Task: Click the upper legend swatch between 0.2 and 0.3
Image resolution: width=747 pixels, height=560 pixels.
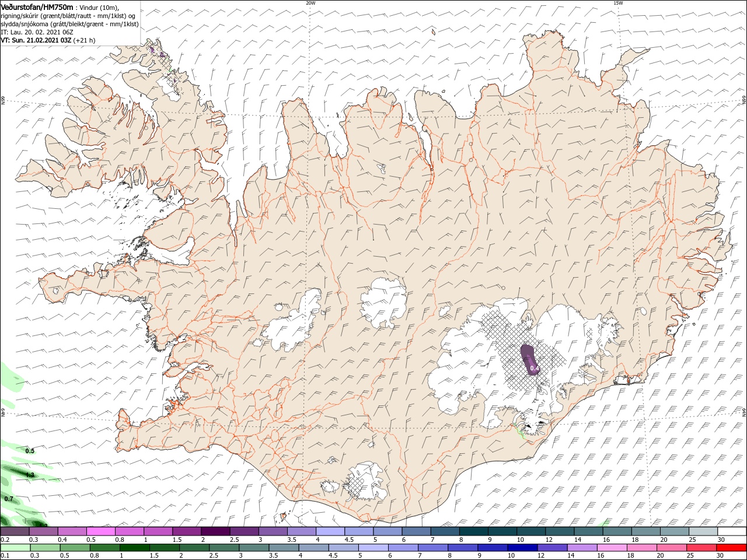Action: click(x=15, y=531)
